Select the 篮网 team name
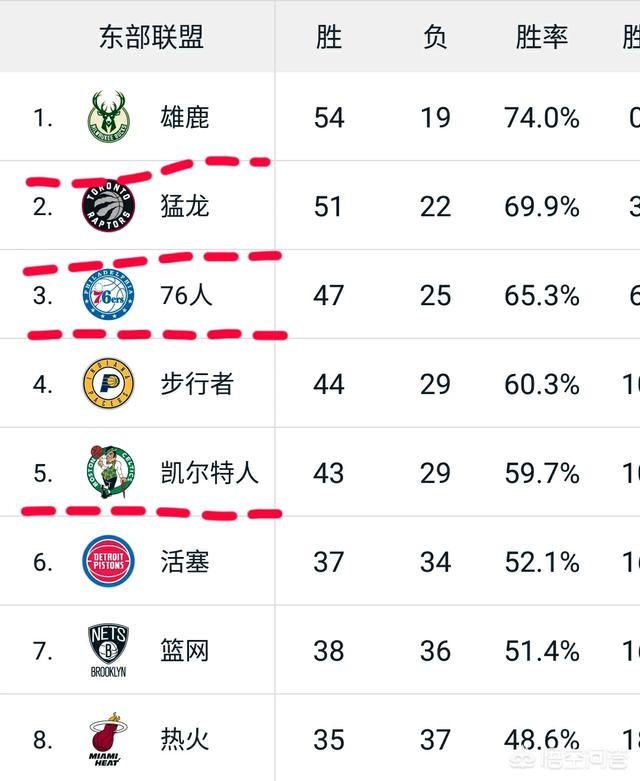Screen dimensions: 640x781 pos(185,651)
